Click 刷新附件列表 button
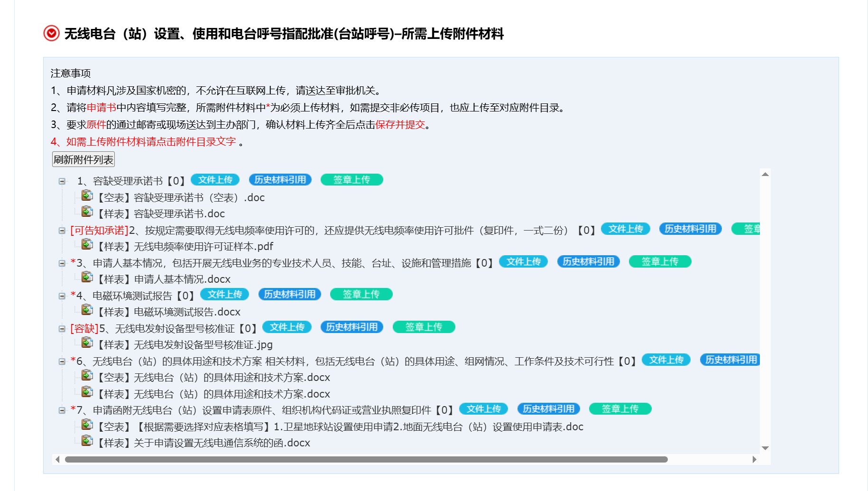The height and width of the screenshot is (491, 868). [83, 159]
